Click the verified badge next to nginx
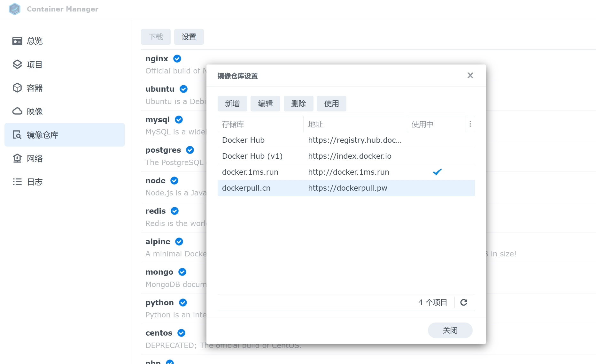Screen dimensions: 596x364 click(177, 58)
